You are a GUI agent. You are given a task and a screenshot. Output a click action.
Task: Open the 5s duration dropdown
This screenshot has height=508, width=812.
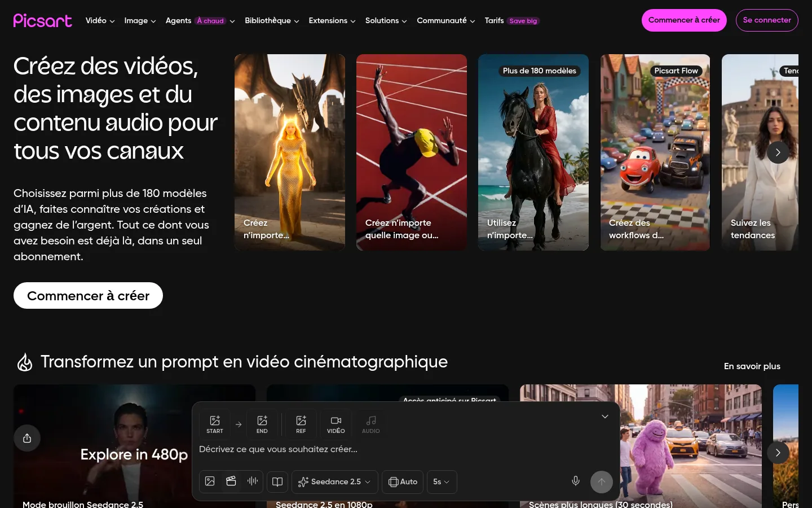point(442,481)
